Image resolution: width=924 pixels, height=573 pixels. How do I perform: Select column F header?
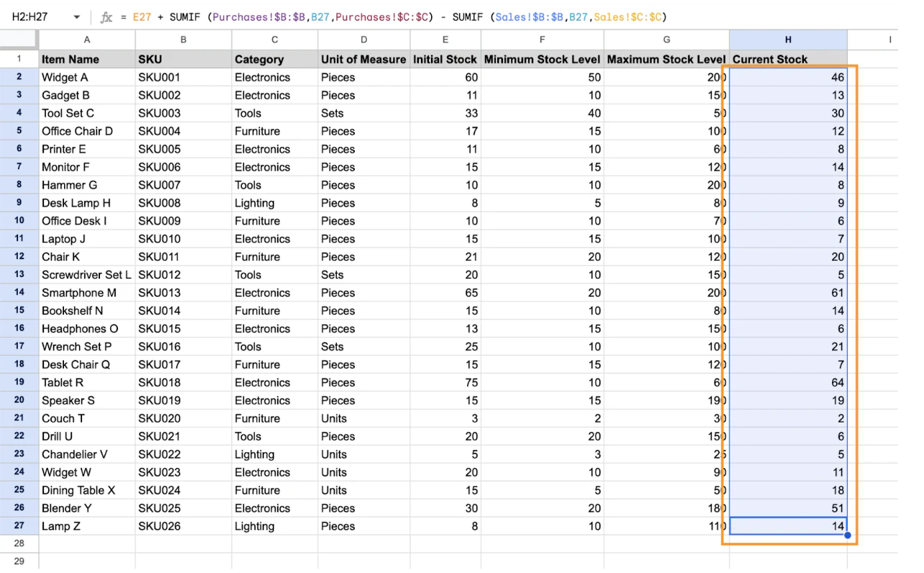click(543, 40)
